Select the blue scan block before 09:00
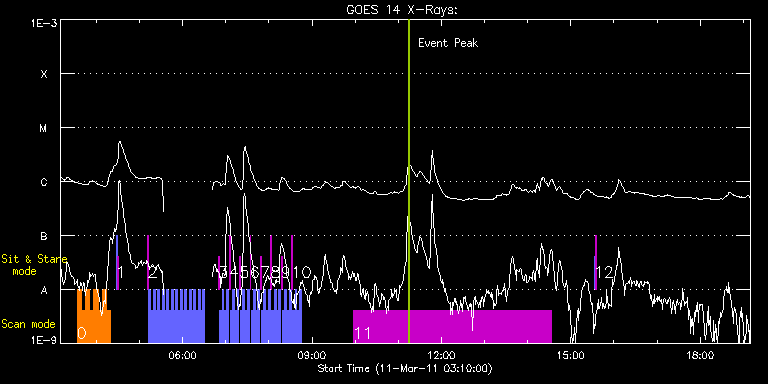The height and width of the screenshot is (384, 768). [x=260, y=316]
